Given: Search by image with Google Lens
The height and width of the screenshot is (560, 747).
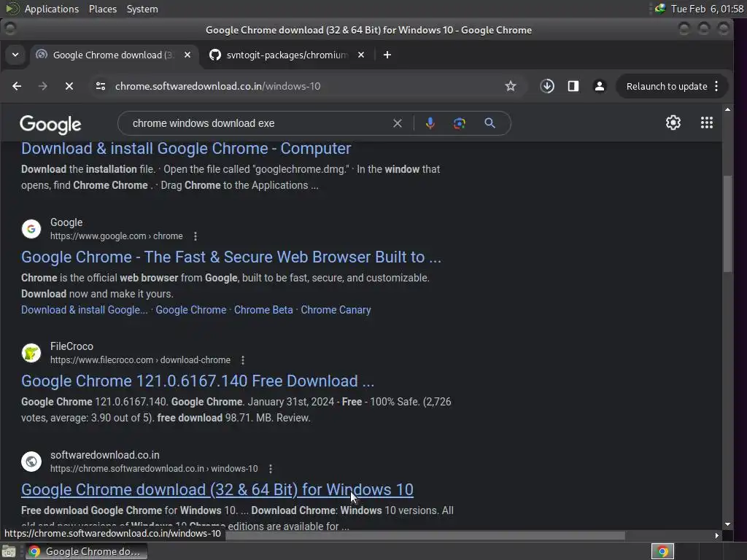Looking at the screenshot, I should pos(460,123).
